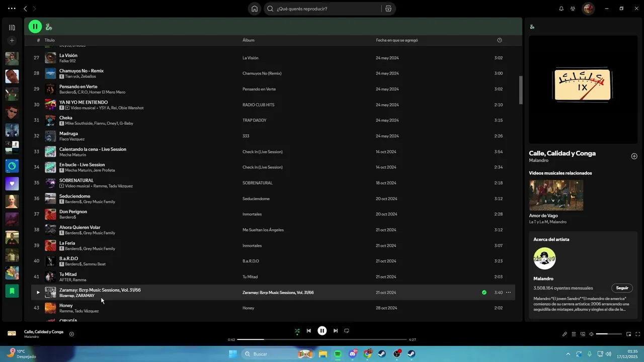Image resolution: width=644 pixels, height=362 pixels.
Task: Open album 'Chamuyos No (Remix)'
Action: coord(262,73)
